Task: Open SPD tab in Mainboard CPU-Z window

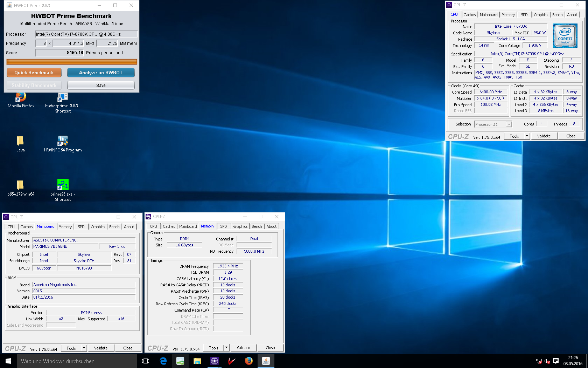Action: click(x=81, y=227)
